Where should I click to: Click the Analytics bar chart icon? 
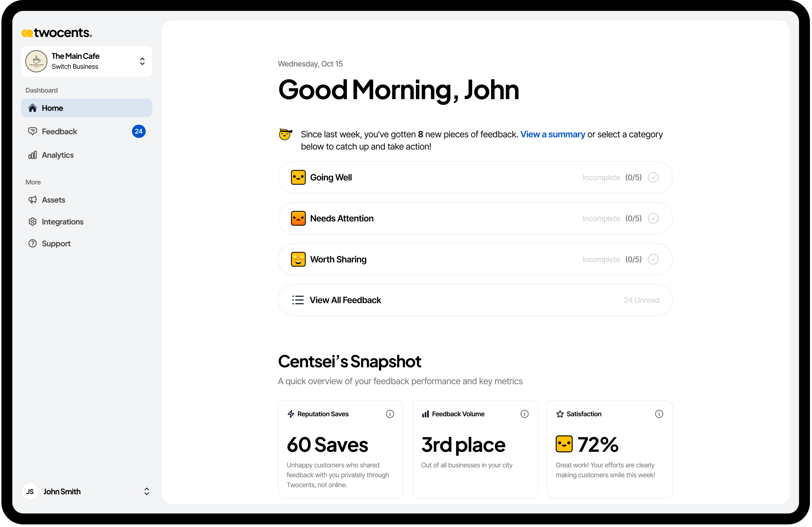[32, 155]
